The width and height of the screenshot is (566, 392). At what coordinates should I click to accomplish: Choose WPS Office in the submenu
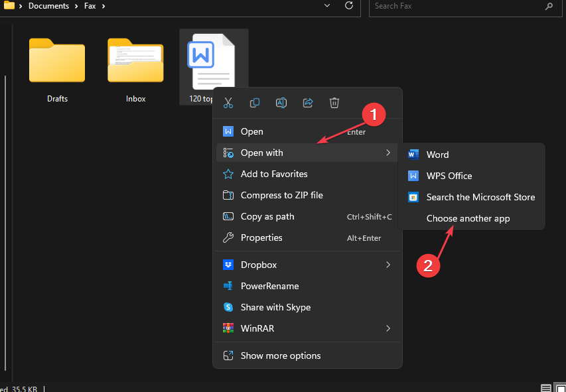449,176
